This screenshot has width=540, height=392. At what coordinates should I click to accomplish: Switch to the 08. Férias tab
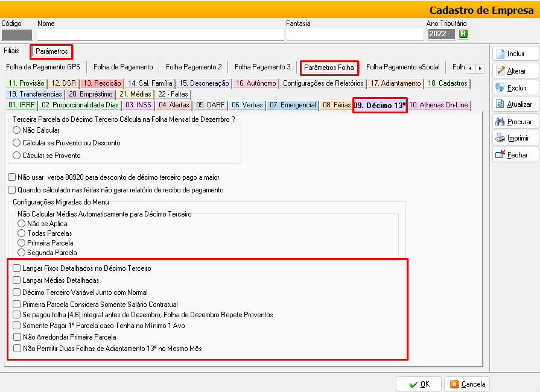pyautogui.click(x=336, y=105)
